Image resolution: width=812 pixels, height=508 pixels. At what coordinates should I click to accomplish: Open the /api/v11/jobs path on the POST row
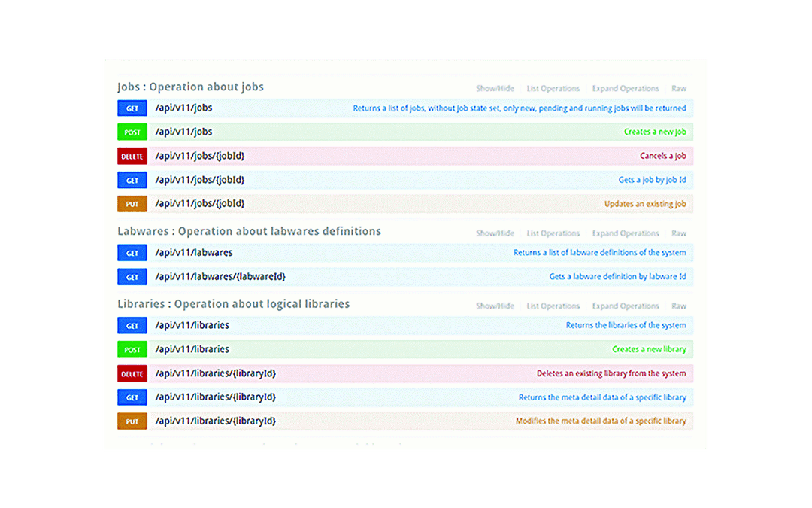click(184, 132)
